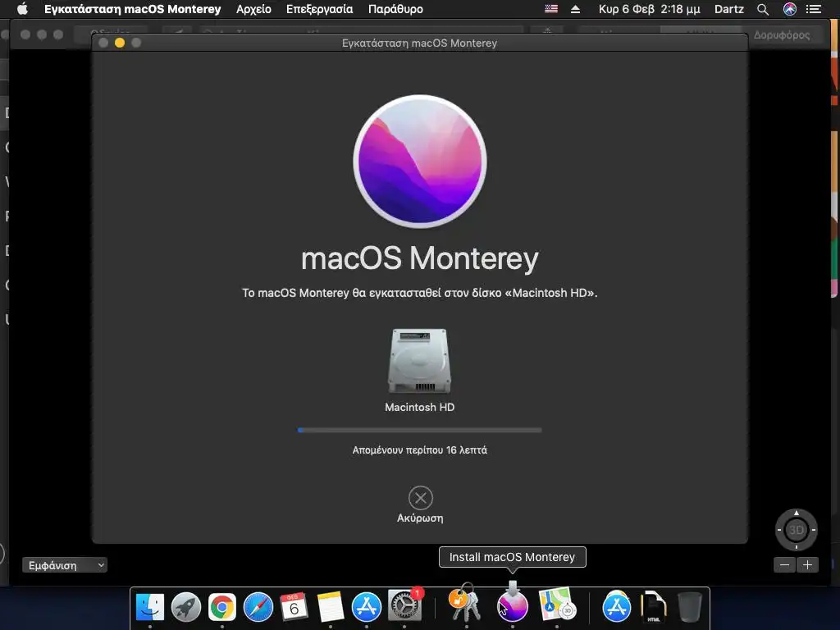Zoom in with the plus button in Maps
The height and width of the screenshot is (630, 840).
click(x=807, y=564)
